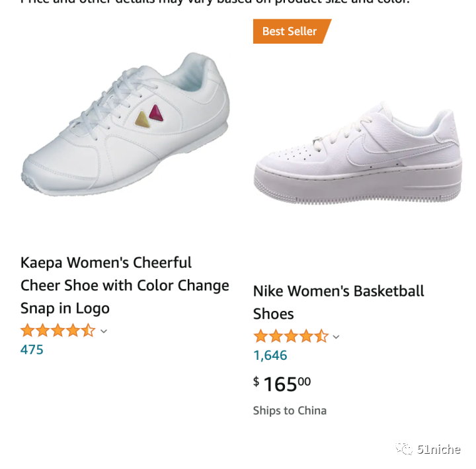Click the $165.00 price
476x469 pixels.
(x=282, y=384)
